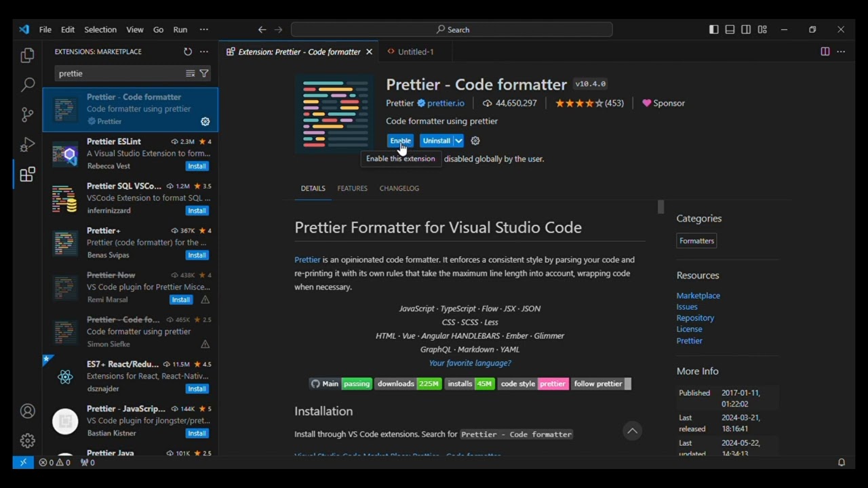
Task: Toggle the primary side bar
Action: (713, 30)
